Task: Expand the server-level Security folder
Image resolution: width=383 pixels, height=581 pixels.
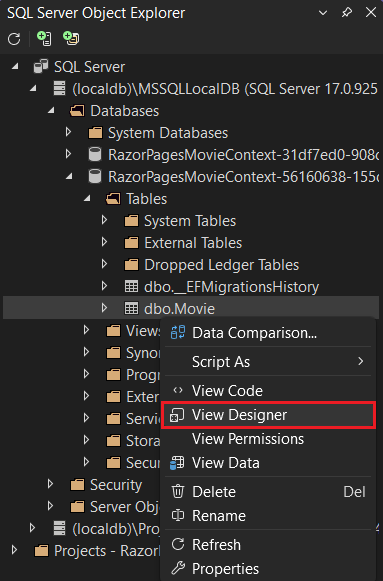Action: [x=50, y=484]
